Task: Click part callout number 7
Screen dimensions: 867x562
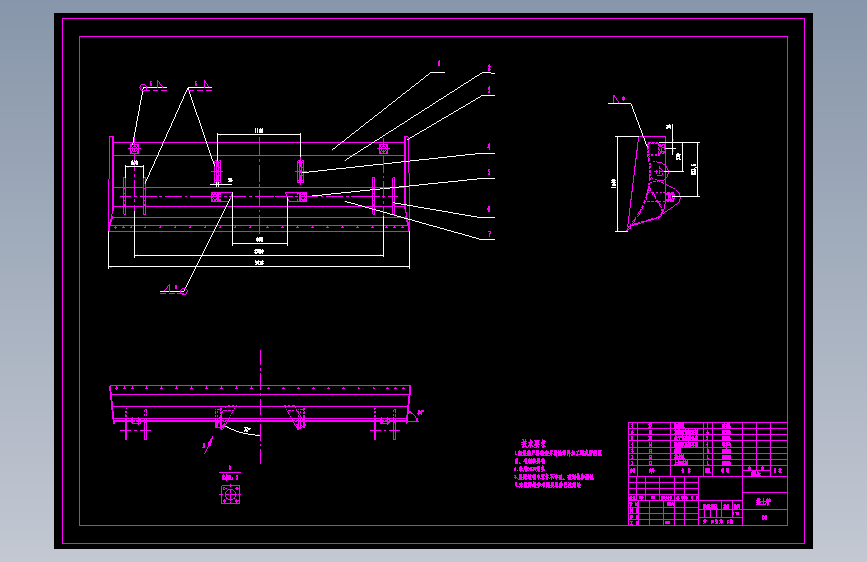Action: [x=489, y=235]
